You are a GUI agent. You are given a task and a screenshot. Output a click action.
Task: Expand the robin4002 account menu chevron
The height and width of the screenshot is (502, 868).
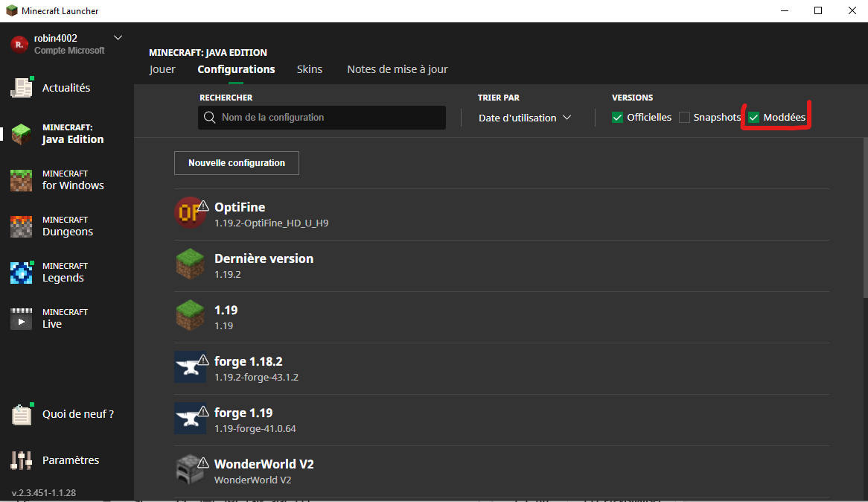(x=118, y=38)
